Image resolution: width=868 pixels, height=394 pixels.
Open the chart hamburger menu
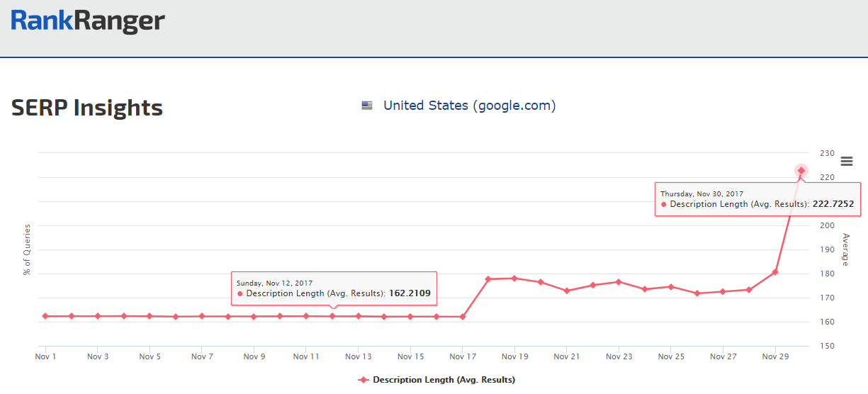(846, 162)
